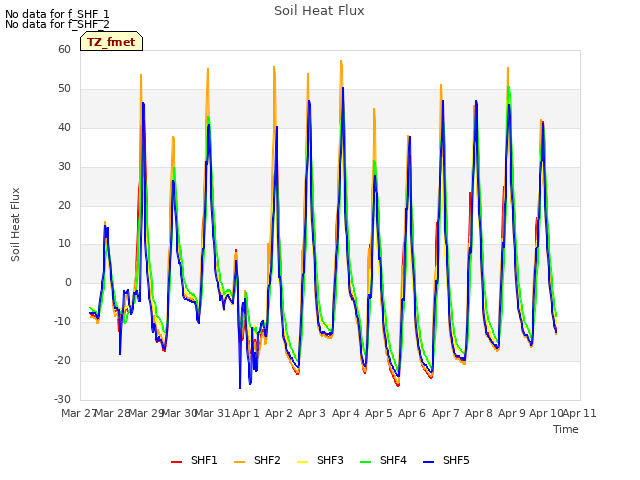Screen dimensions: 640x480
Task: Click the Time axis label
Action: pos(566,429)
